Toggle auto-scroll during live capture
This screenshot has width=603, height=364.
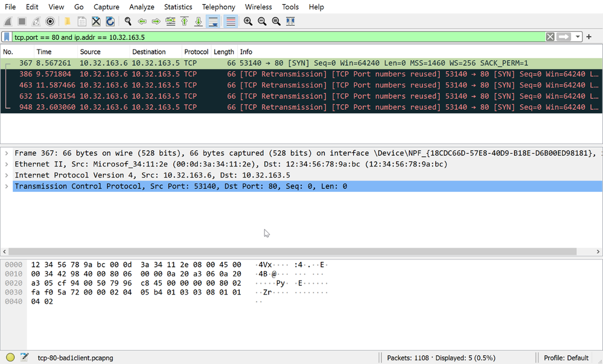click(x=213, y=22)
